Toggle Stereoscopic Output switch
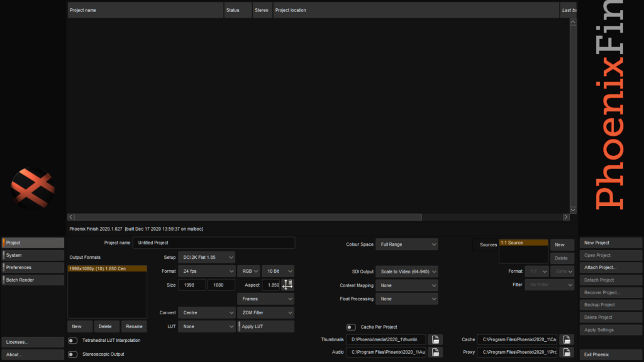The width and height of the screenshot is (644, 362). tap(73, 354)
